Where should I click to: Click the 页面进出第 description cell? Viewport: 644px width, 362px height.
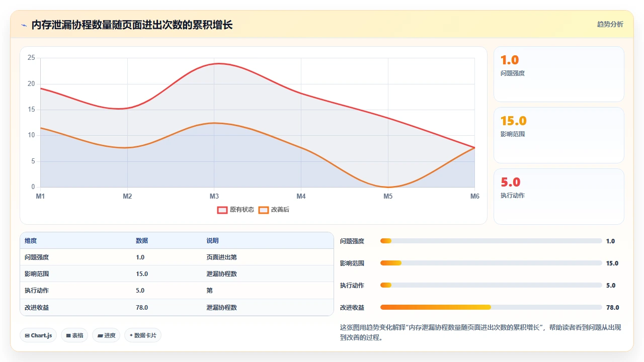pyautogui.click(x=221, y=257)
